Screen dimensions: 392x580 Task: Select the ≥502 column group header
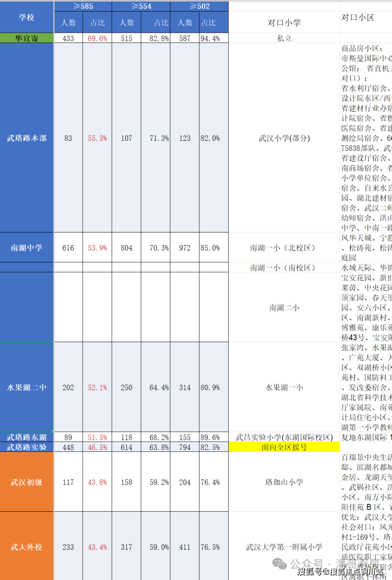[199, 6]
